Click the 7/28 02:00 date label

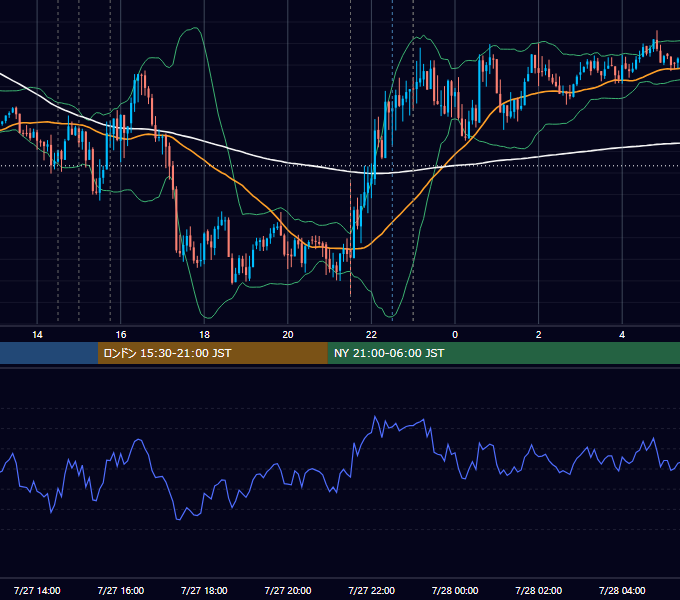tap(539, 590)
